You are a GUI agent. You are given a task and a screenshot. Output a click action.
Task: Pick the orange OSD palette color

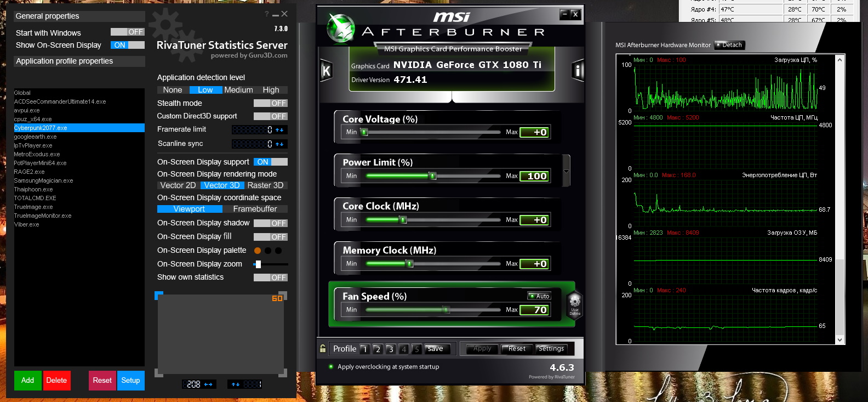tap(258, 251)
